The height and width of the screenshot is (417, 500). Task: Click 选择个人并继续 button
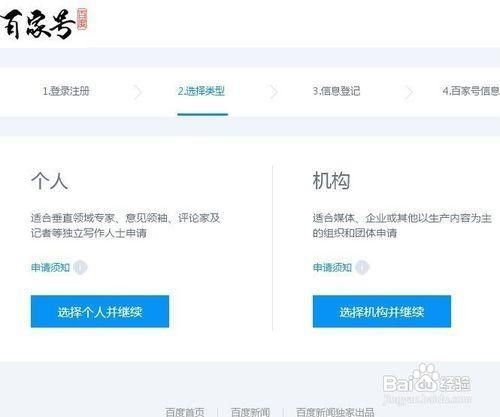[100, 311]
